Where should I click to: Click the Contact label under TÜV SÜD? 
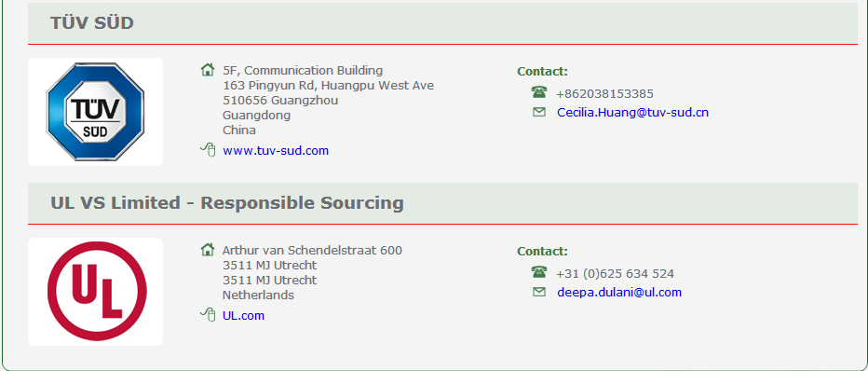(542, 72)
